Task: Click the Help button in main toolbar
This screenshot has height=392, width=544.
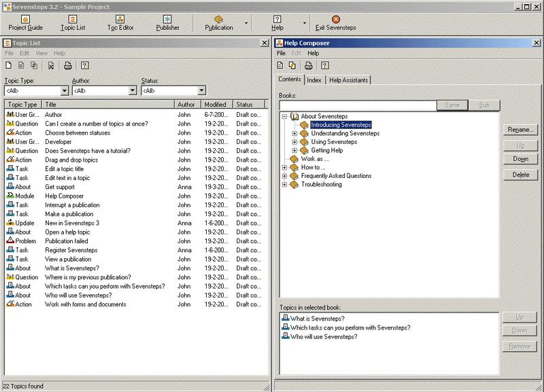Action: (x=277, y=23)
